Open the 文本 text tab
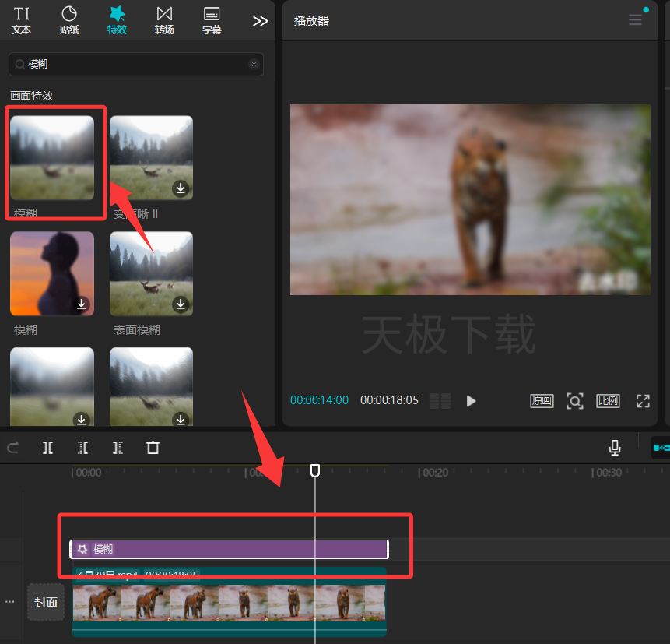 coord(21,20)
